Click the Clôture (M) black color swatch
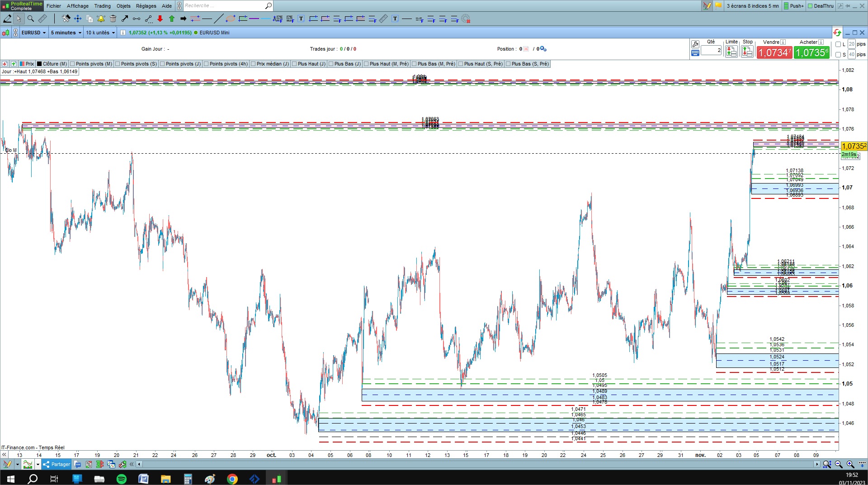868x485 pixels. pos(39,64)
